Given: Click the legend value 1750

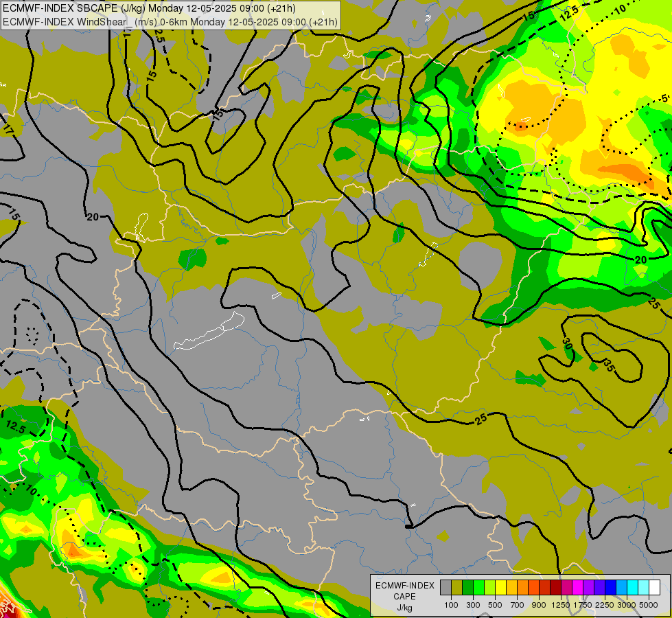Looking at the screenshot, I should (583, 605).
